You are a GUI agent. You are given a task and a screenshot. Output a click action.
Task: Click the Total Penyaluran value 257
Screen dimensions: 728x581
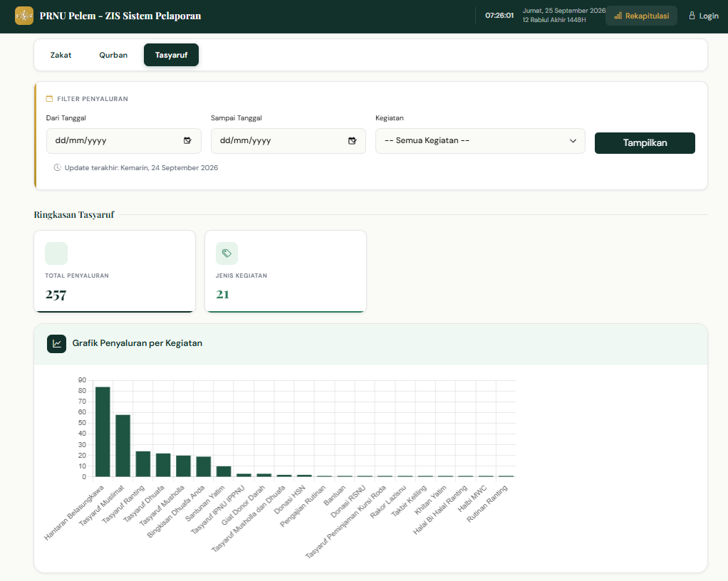[x=56, y=295]
